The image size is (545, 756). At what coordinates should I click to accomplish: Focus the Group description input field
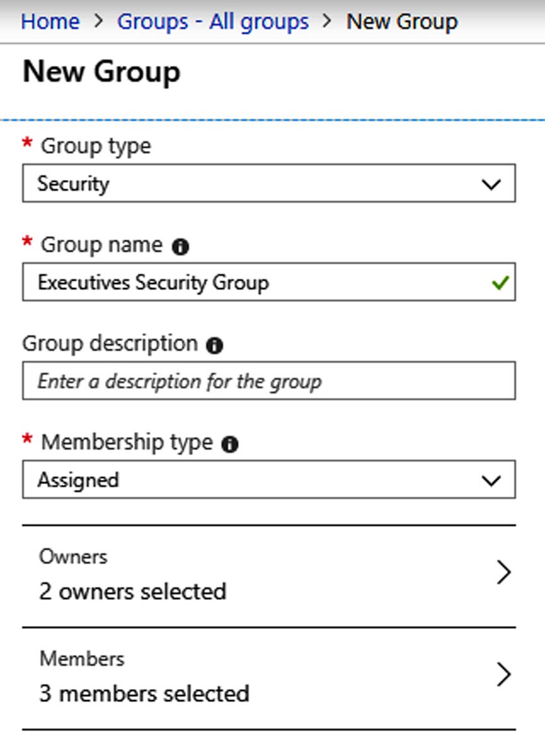[269, 381]
